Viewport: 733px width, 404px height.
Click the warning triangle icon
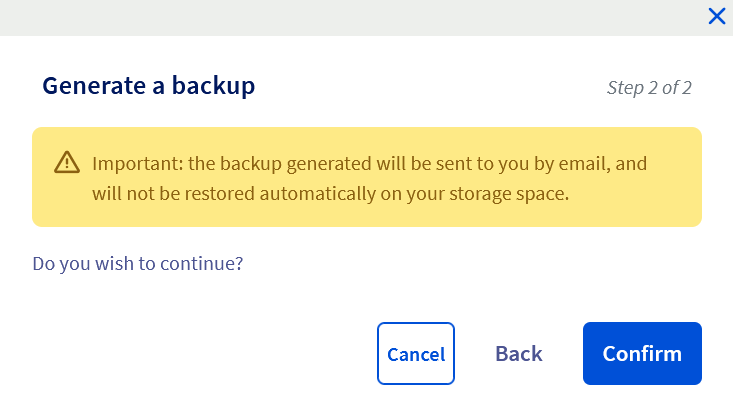coord(66,162)
